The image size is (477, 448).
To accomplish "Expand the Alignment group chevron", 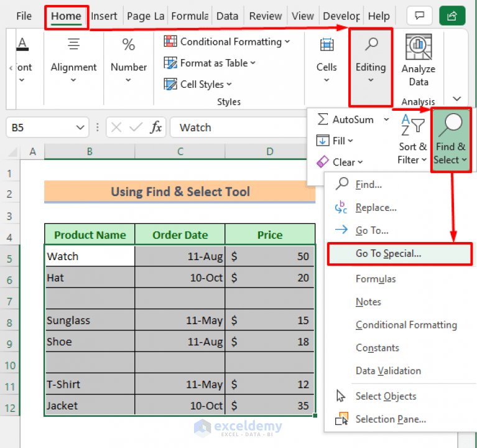I will coord(73,80).
